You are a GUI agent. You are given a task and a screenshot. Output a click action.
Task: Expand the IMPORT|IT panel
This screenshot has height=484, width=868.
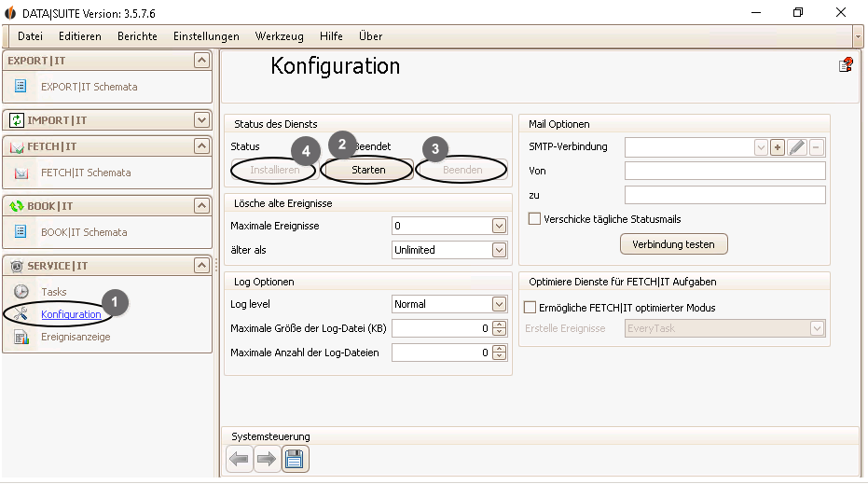(x=201, y=120)
